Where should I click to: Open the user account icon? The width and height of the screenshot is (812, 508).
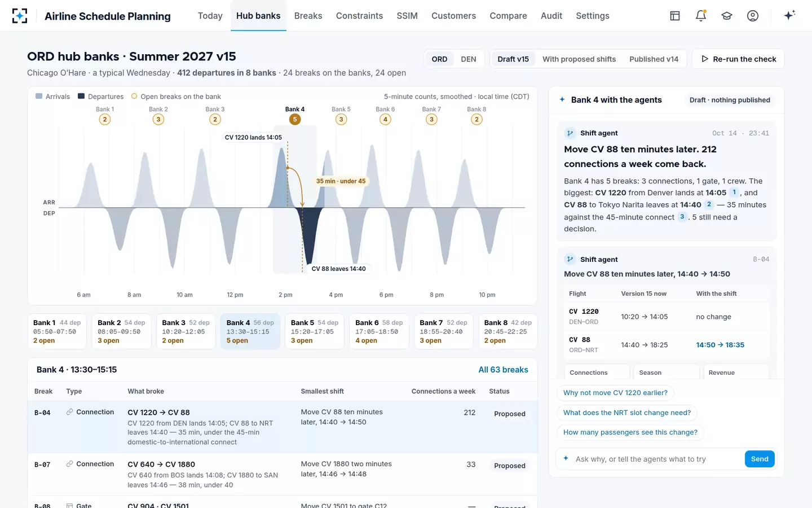click(753, 16)
